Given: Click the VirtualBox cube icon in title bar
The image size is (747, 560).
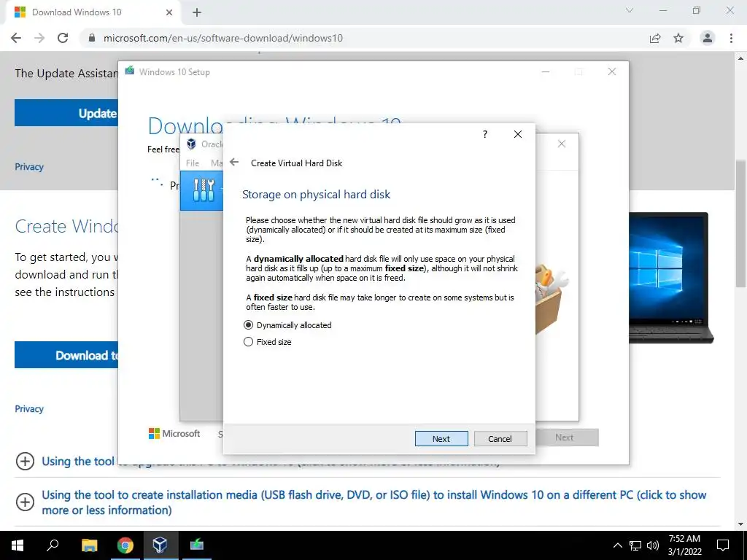Looking at the screenshot, I should 192,144.
